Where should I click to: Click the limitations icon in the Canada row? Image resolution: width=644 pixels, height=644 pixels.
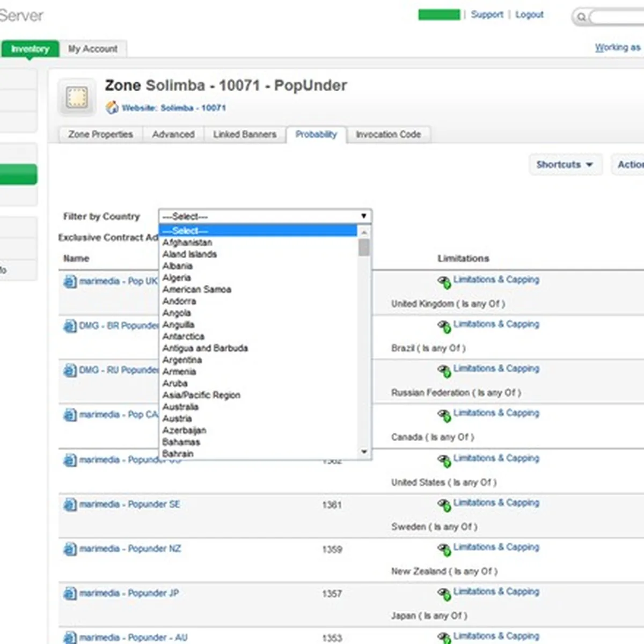point(444,415)
